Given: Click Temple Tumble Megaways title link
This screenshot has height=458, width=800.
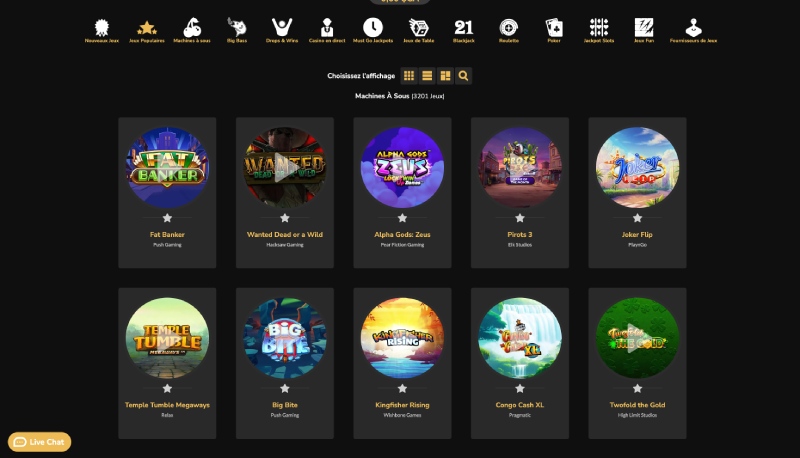Looking at the screenshot, I should (167, 405).
